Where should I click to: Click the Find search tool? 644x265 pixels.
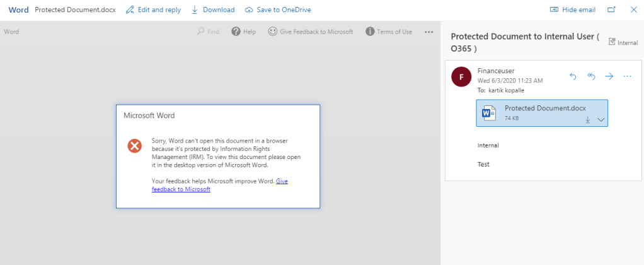(x=208, y=32)
